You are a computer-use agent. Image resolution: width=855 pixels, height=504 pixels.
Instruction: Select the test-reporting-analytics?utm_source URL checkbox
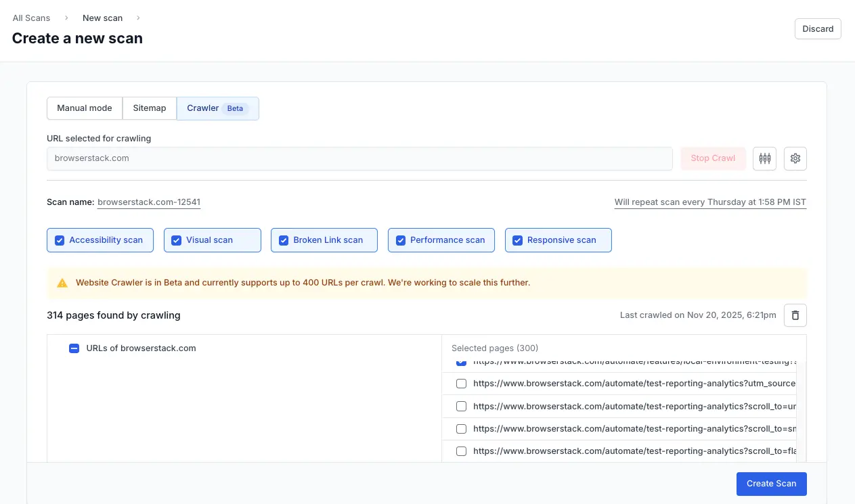pos(461,383)
